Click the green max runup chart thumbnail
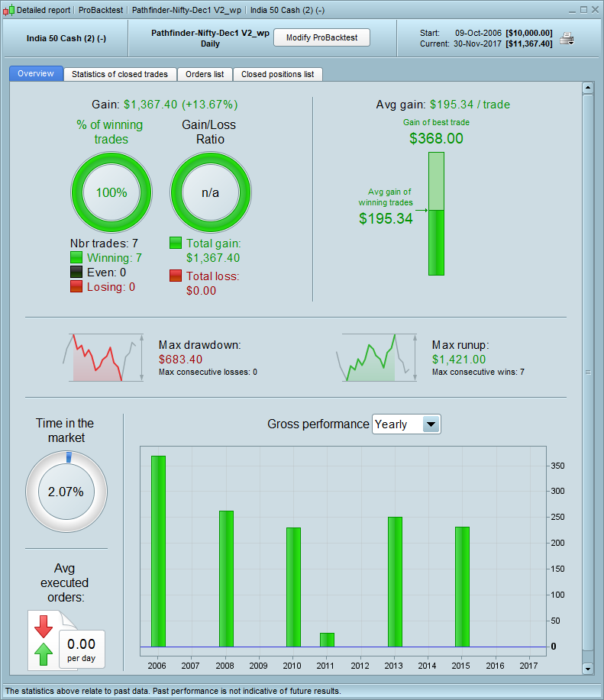 click(x=376, y=357)
